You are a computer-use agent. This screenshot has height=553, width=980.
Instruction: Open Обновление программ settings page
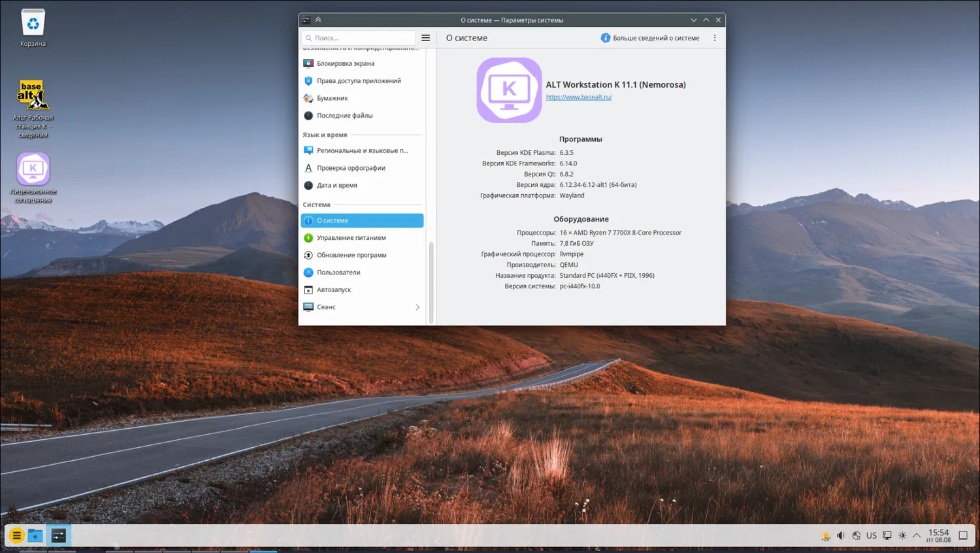pos(351,255)
